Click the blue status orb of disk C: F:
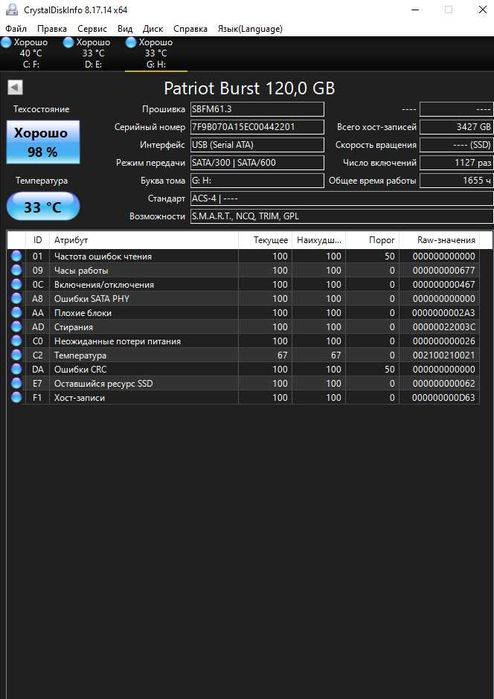 6,42
